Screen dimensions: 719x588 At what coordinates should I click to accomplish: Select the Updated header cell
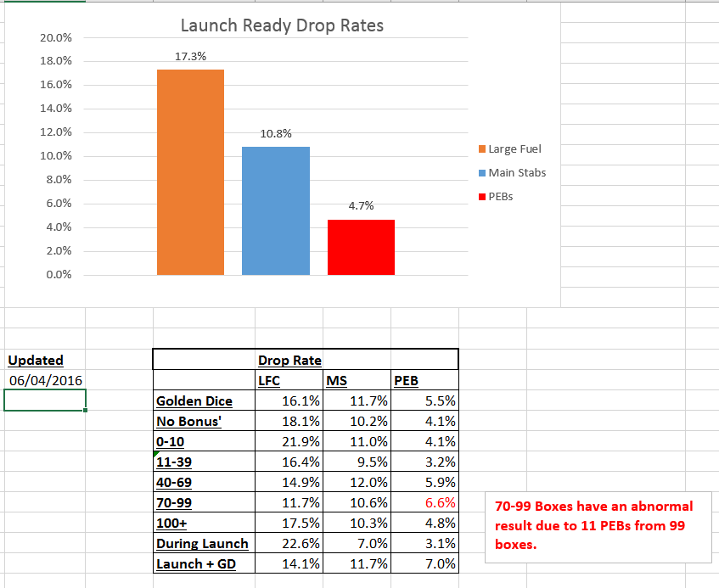tap(36, 360)
